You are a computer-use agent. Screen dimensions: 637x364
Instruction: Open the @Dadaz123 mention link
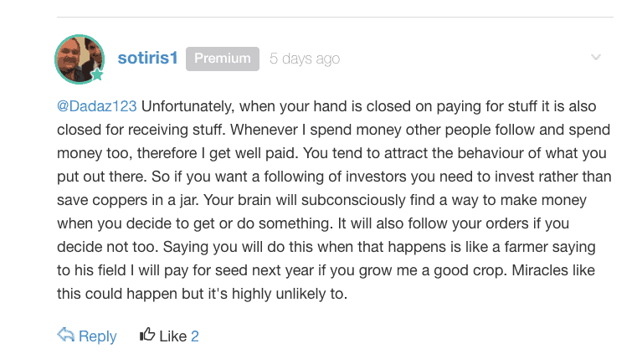[x=97, y=106]
